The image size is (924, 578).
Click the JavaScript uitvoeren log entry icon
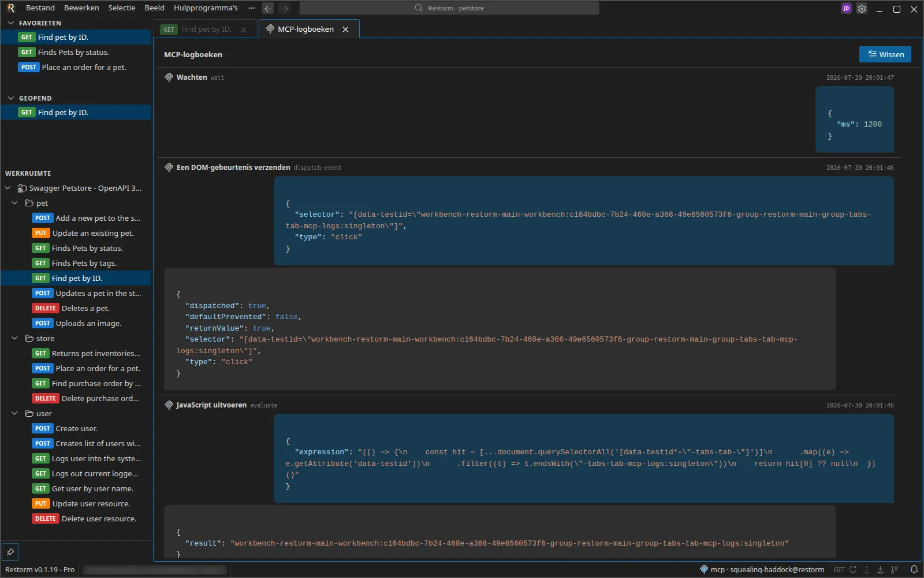point(169,405)
